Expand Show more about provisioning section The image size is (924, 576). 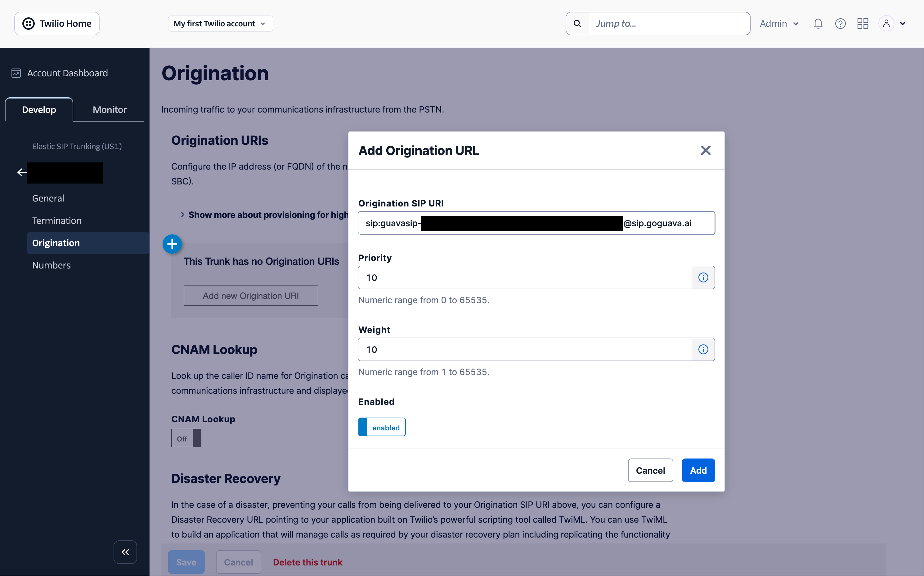(265, 215)
